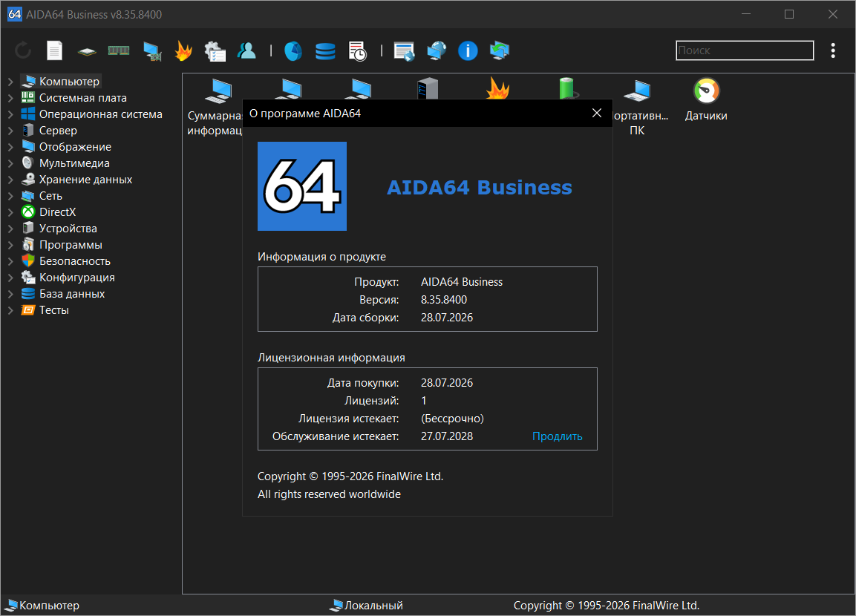Click the AIDA64 64 logo in About dialog

tap(302, 186)
